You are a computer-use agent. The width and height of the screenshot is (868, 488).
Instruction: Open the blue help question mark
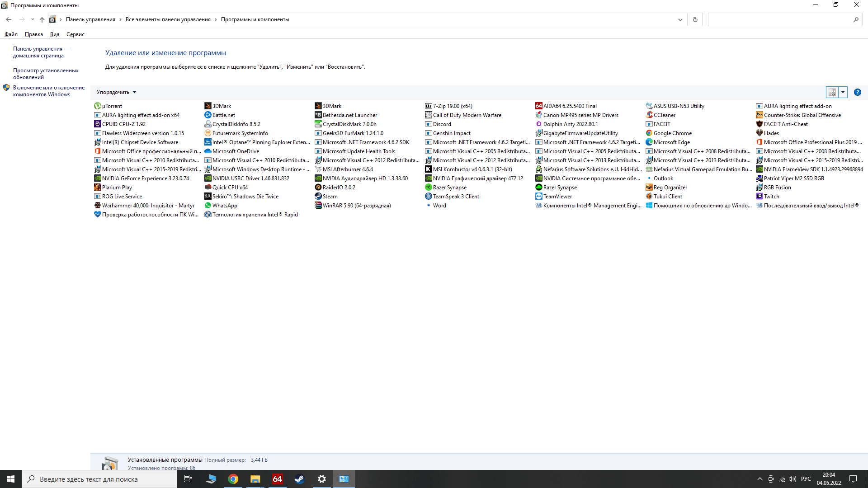[x=857, y=92]
